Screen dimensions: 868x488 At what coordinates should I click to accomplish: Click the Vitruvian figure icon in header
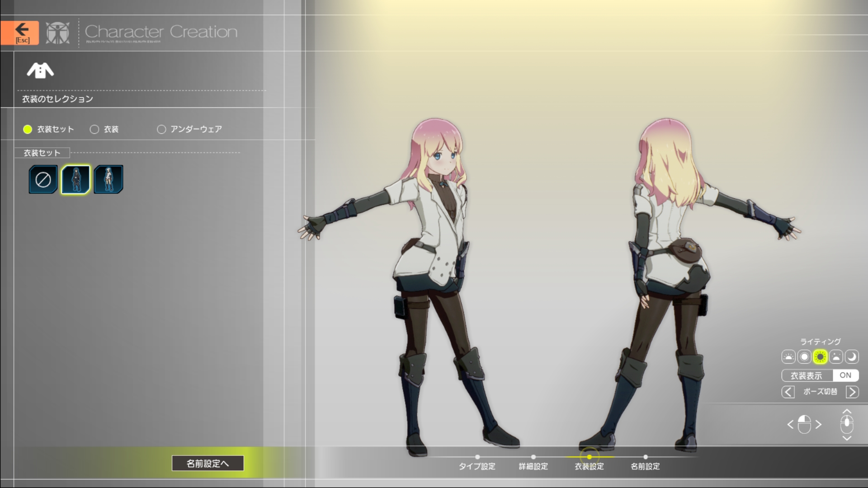[58, 33]
